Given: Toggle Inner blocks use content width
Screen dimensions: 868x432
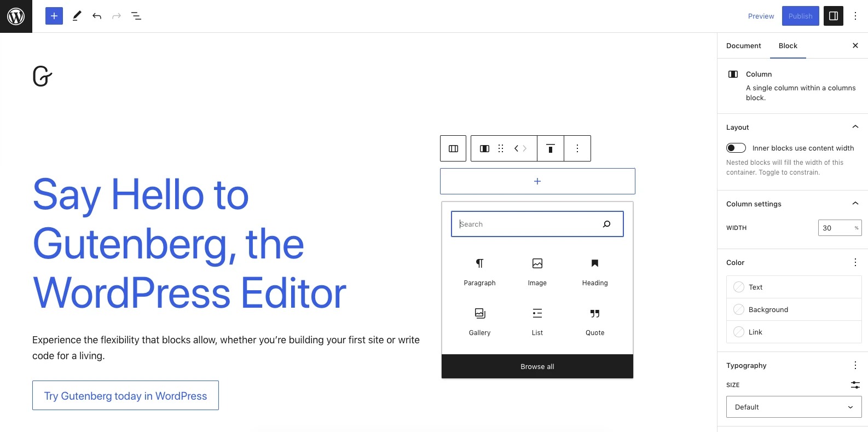Looking at the screenshot, I should click(x=736, y=148).
